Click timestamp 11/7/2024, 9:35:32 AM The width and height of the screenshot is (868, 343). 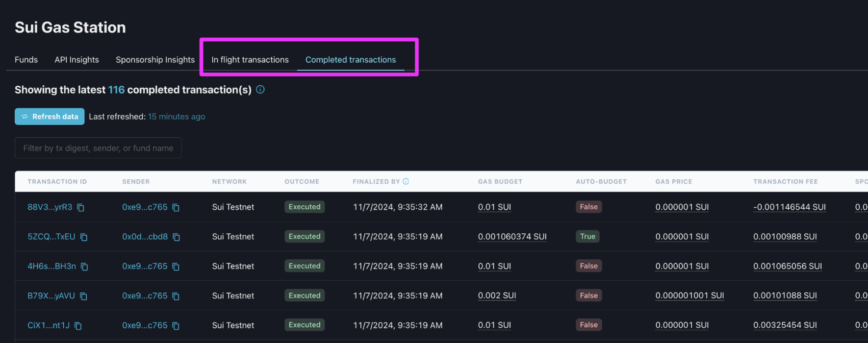click(398, 207)
